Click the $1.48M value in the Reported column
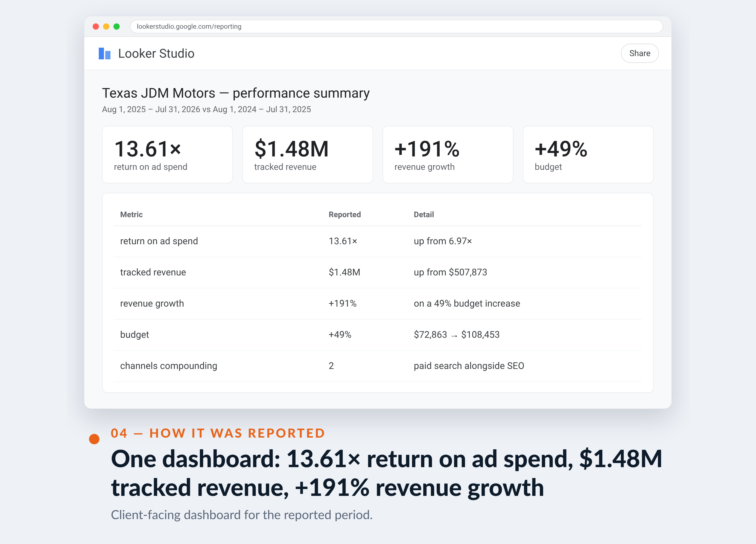This screenshot has height=544, width=756. coord(344,272)
